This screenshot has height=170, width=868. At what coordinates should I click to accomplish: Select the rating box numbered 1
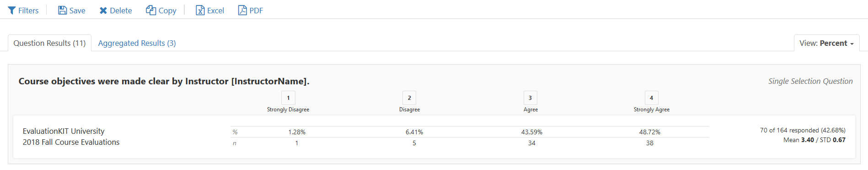click(288, 98)
